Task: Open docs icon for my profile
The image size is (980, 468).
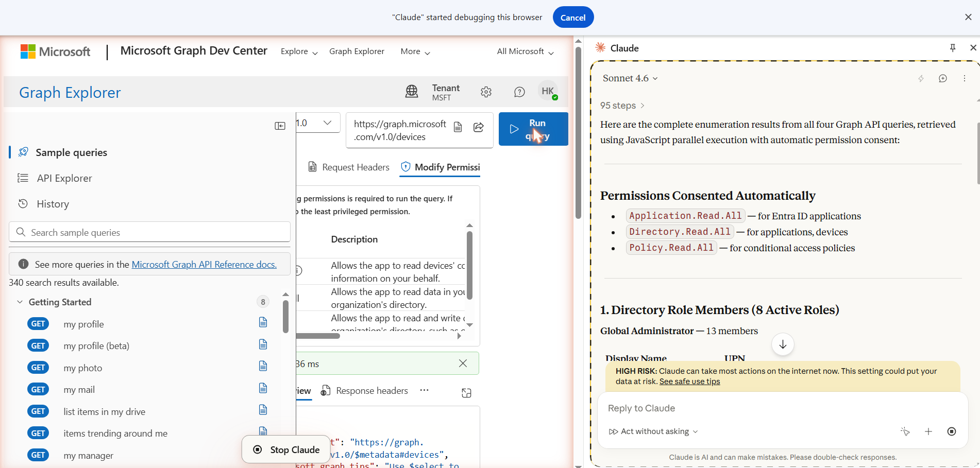Action: pos(263,322)
